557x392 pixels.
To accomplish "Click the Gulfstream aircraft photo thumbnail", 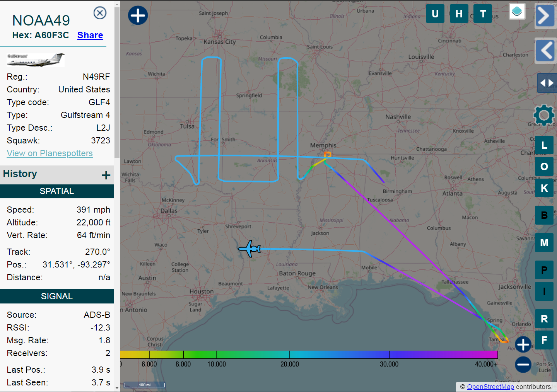I will [36, 60].
